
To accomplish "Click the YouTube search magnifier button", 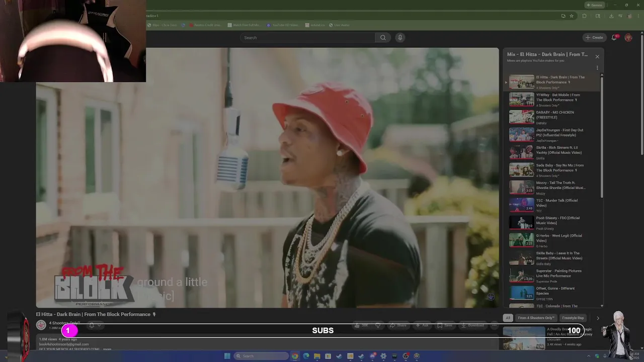I will pos(383,38).
